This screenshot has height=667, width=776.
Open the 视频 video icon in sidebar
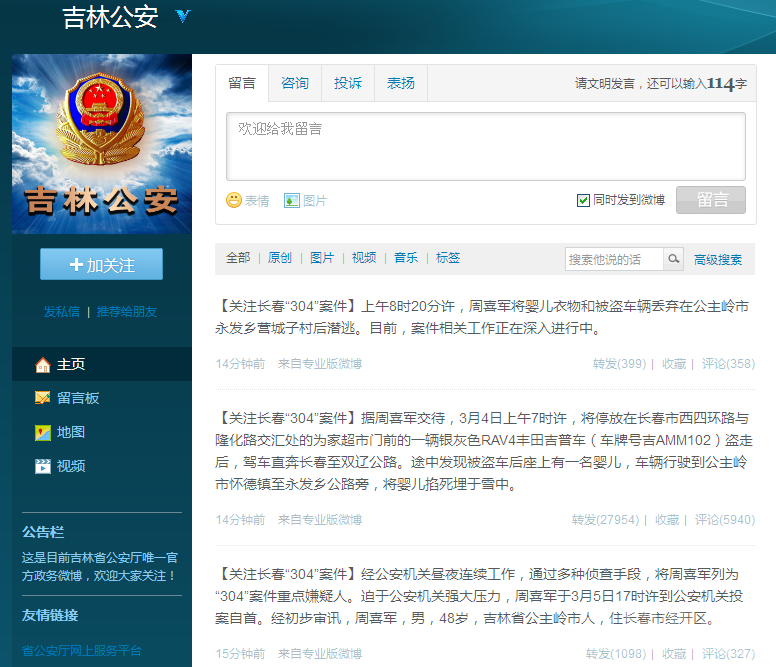(43, 466)
